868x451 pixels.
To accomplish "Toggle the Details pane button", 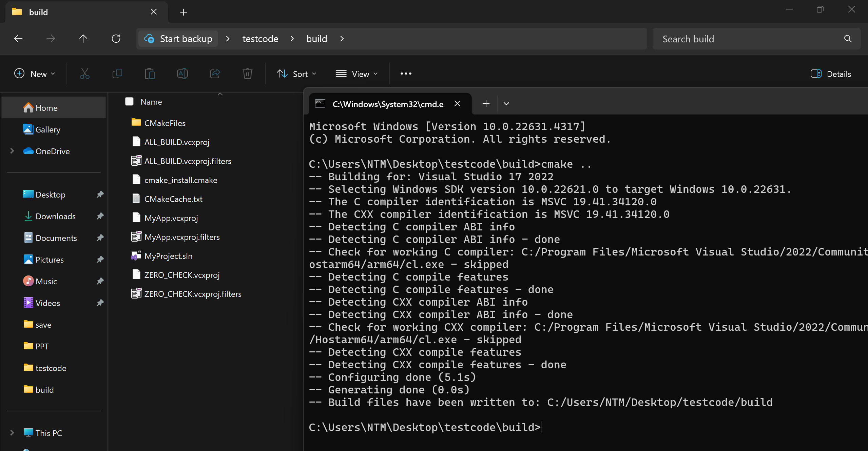I will [x=831, y=74].
